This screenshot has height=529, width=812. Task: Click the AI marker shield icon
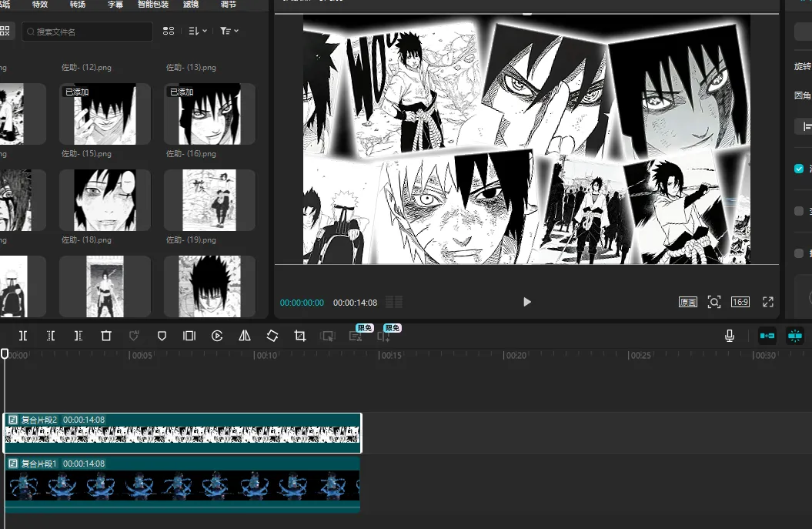134,336
